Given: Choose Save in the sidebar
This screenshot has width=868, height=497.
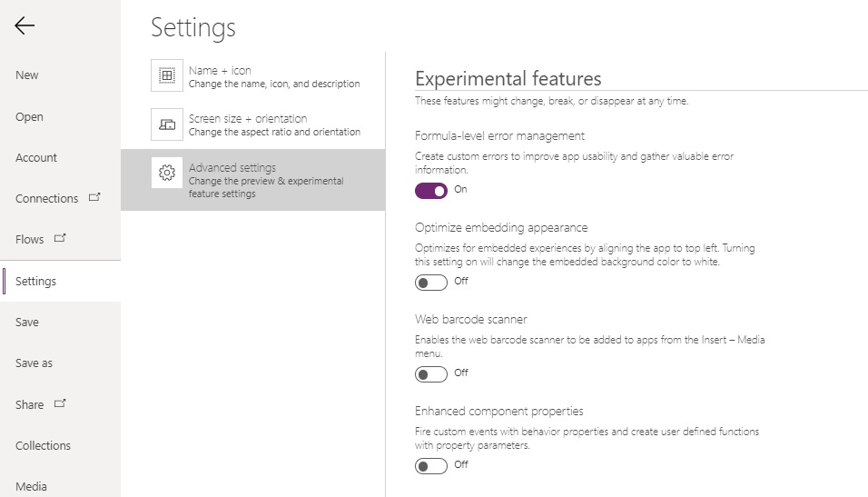Looking at the screenshot, I should pos(60,322).
